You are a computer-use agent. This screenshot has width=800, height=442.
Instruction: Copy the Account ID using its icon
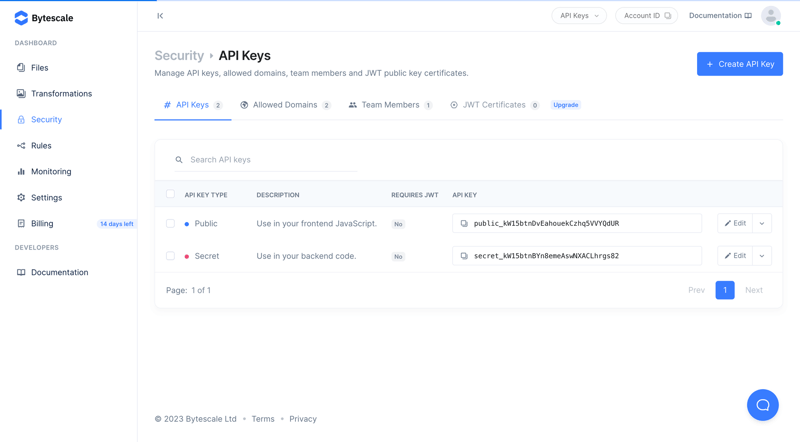pyautogui.click(x=668, y=16)
